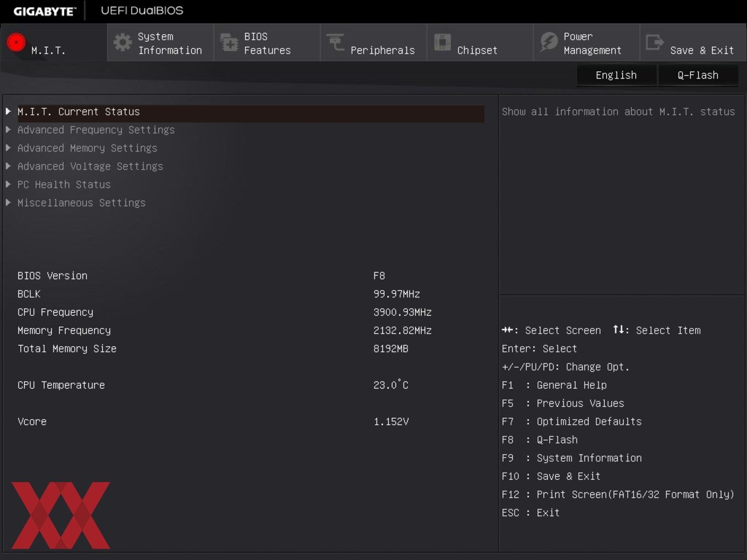Click the 23.0°C temperature value
This screenshot has height=560, width=747.
pos(391,385)
